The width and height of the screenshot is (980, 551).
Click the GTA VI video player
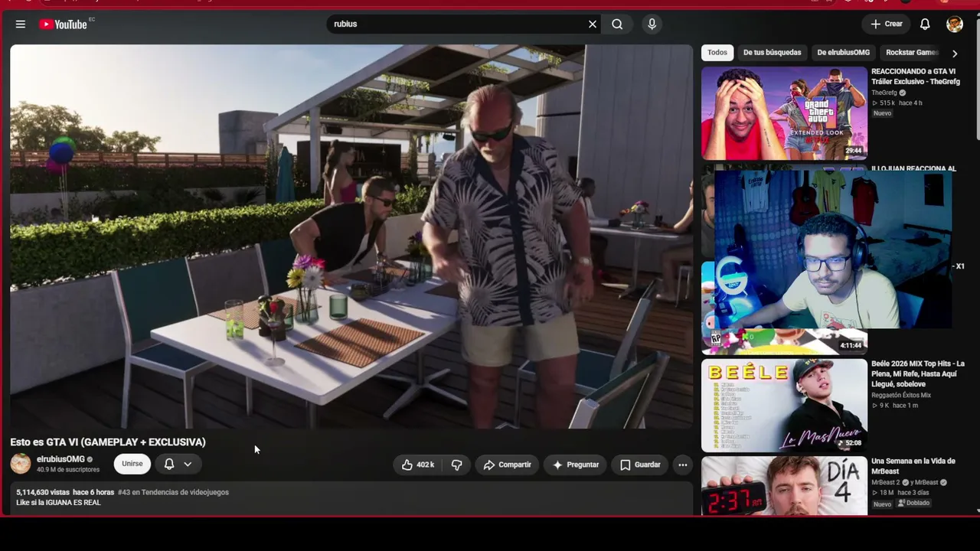pyautogui.click(x=351, y=236)
